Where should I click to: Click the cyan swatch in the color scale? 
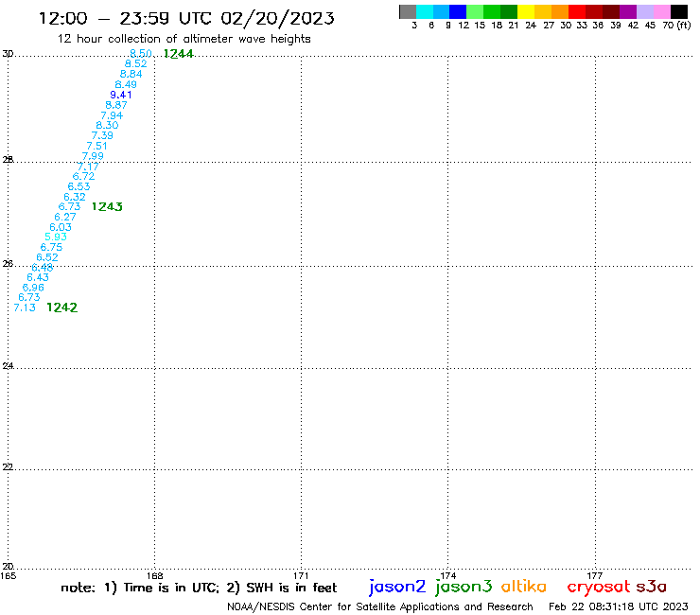(425, 11)
